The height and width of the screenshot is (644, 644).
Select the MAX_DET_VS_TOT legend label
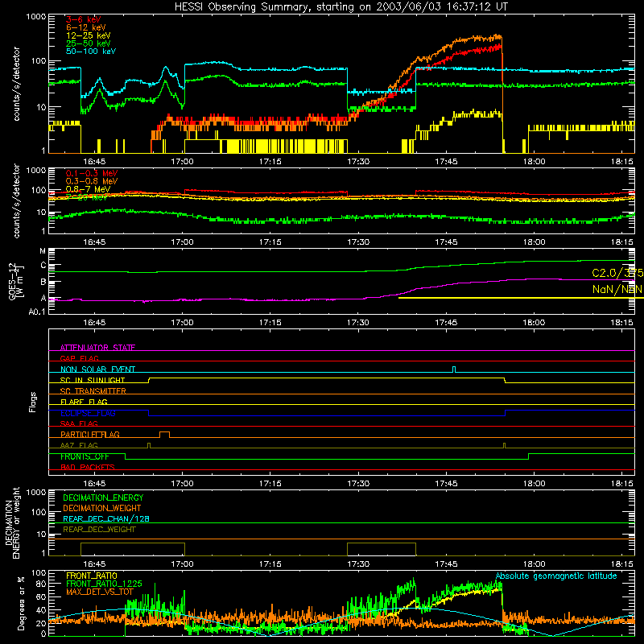click(100, 592)
